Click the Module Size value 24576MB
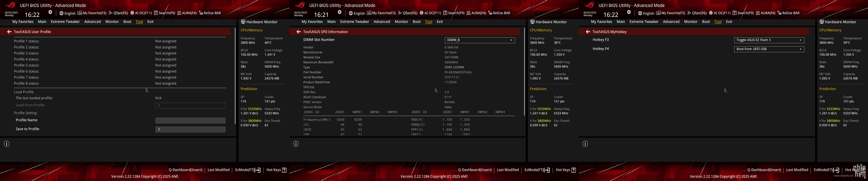 pos(451,57)
